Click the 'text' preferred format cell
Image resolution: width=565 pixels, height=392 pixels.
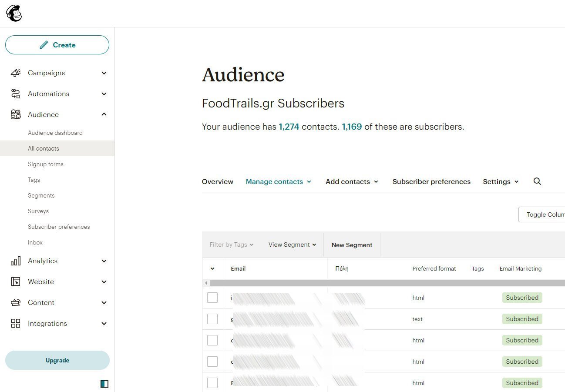417,319
